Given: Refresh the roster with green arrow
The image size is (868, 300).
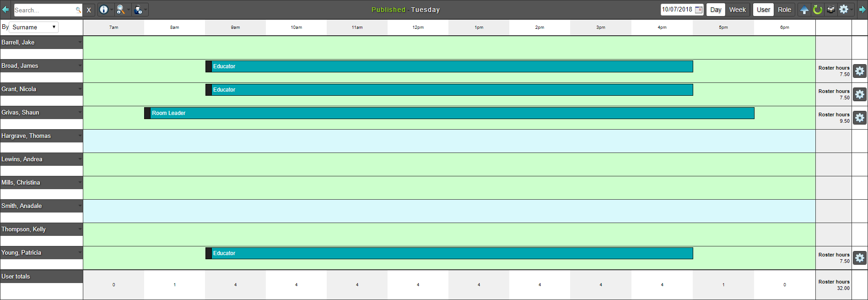Looking at the screenshot, I should (818, 10).
